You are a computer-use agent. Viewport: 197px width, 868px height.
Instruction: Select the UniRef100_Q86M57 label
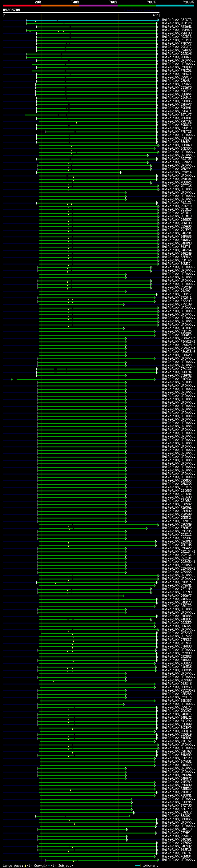coord(176,220)
